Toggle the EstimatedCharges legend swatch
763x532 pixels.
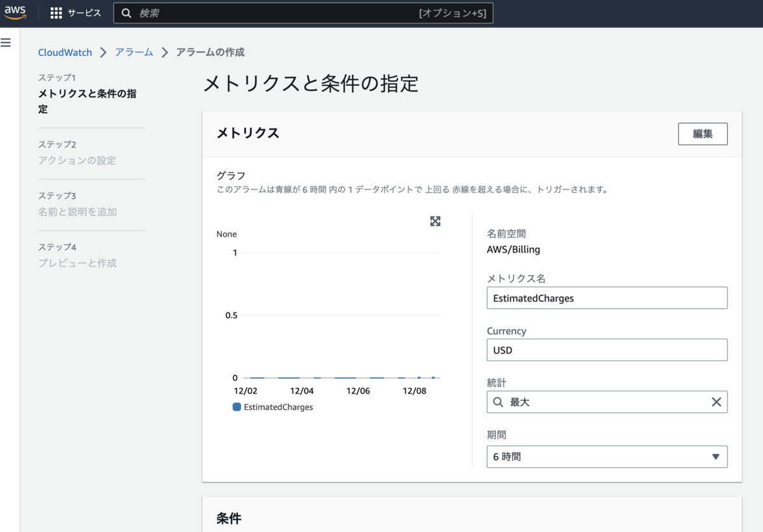point(237,407)
